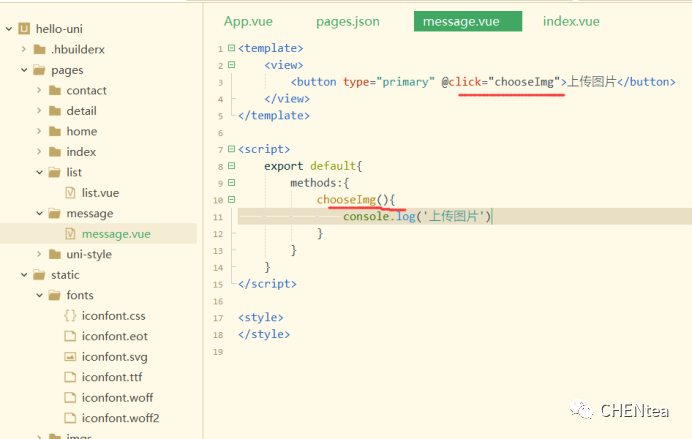Click the iconfont.woff2 file icon
This screenshot has height=439, width=692.
click(x=70, y=418)
